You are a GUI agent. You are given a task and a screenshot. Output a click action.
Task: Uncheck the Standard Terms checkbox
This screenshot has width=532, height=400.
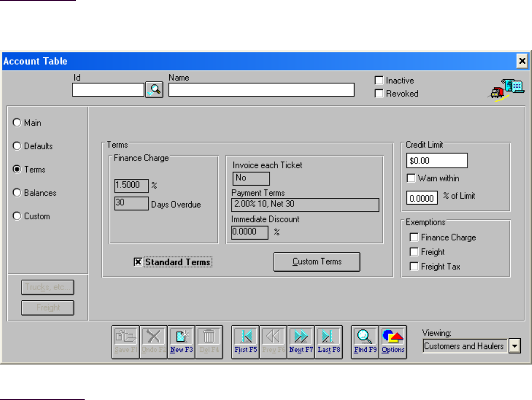pyautogui.click(x=138, y=262)
